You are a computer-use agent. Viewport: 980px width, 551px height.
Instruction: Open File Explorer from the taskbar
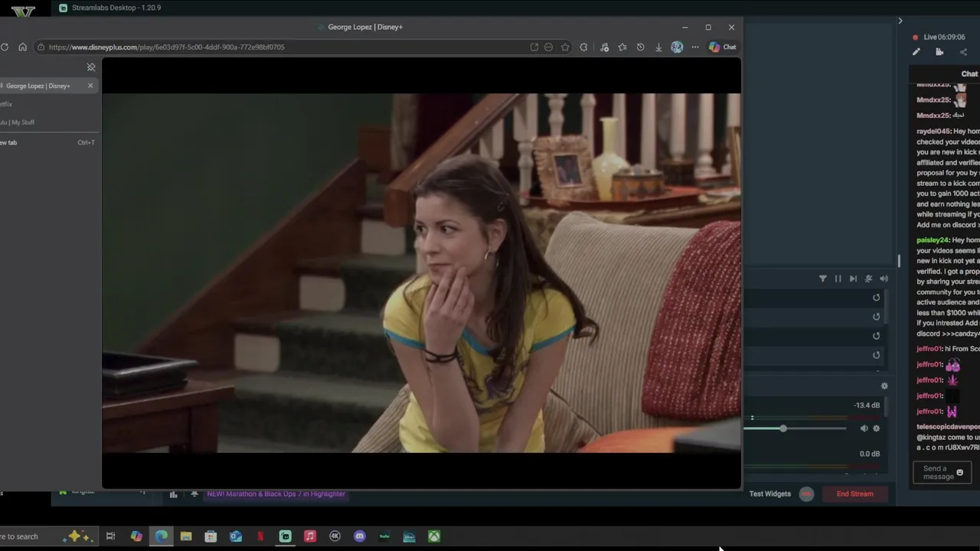pyautogui.click(x=186, y=536)
